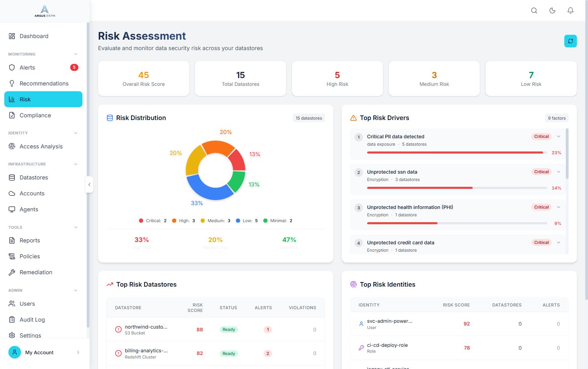This screenshot has height=369, width=588.
Task: Click risk score 92 for svc-admin-power
Action: click(x=467, y=324)
